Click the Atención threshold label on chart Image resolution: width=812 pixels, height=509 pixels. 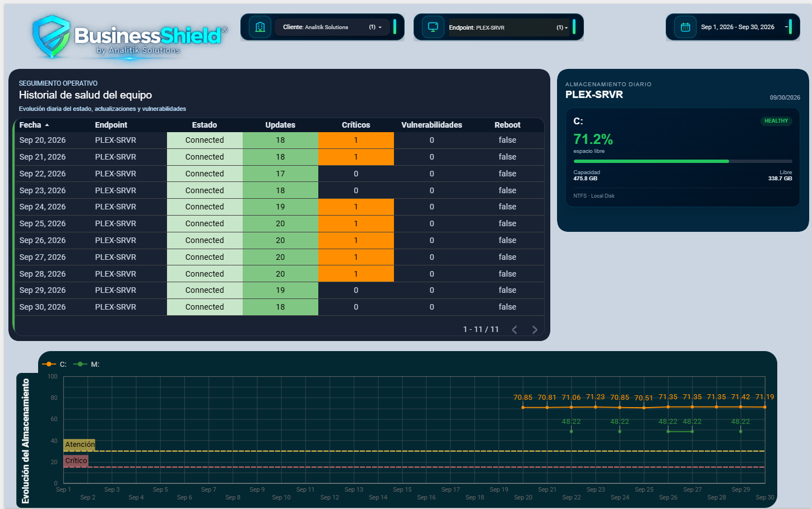click(80, 445)
